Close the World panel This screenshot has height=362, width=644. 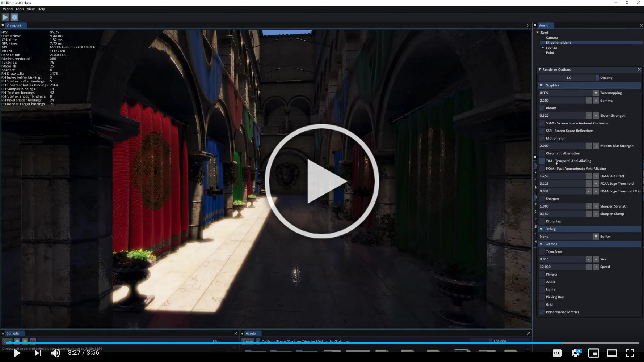click(x=641, y=25)
